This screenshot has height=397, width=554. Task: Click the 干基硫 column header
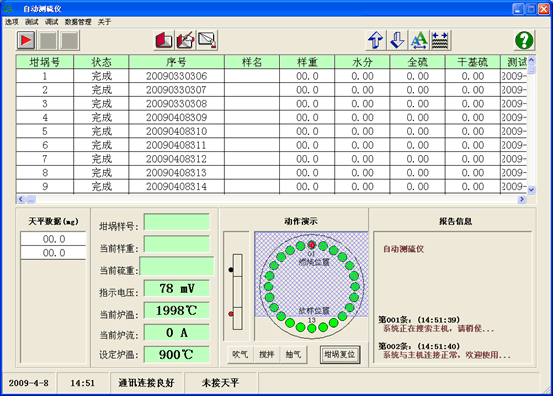coord(473,62)
